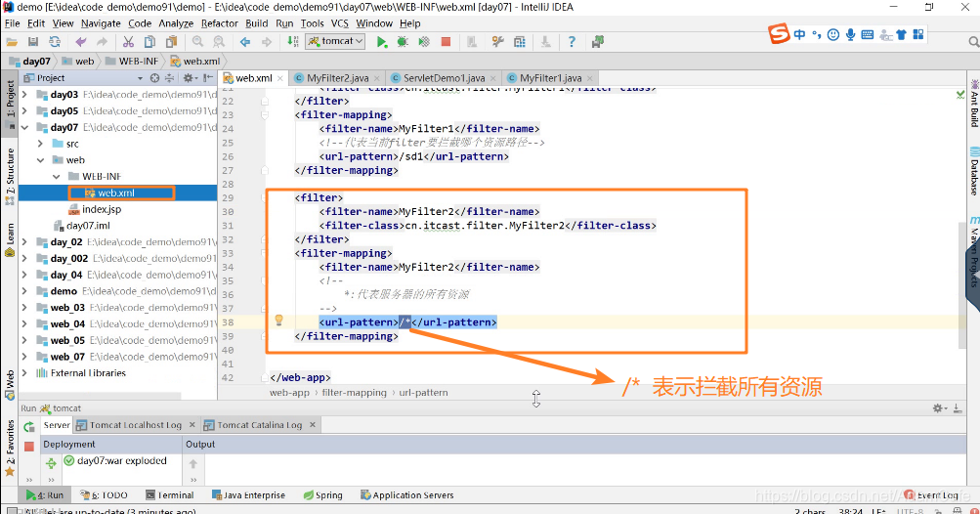Click the Copy icon in the toolbar

click(x=149, y=42)
